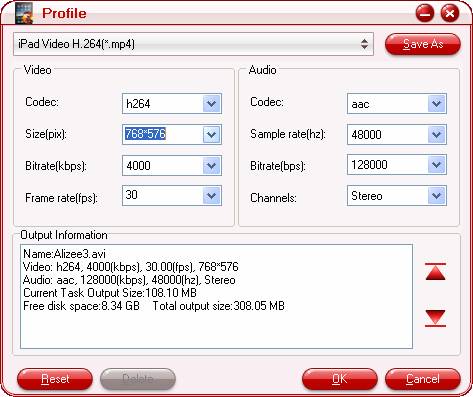The width and height of the screenshot is (473, 397).
Task: Open the iPad Video H.264 profile dropdown
Action: (193, 44)
